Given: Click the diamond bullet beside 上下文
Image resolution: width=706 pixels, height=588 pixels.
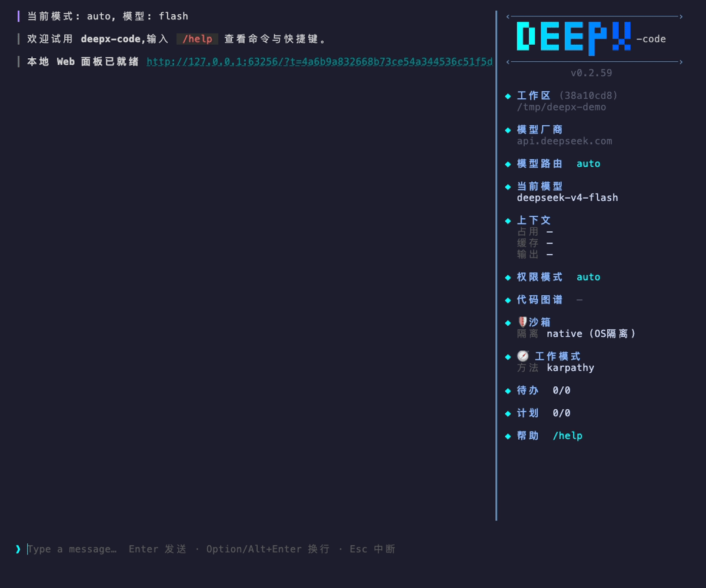Looking at the screenshot, I should tap(508, 220).
